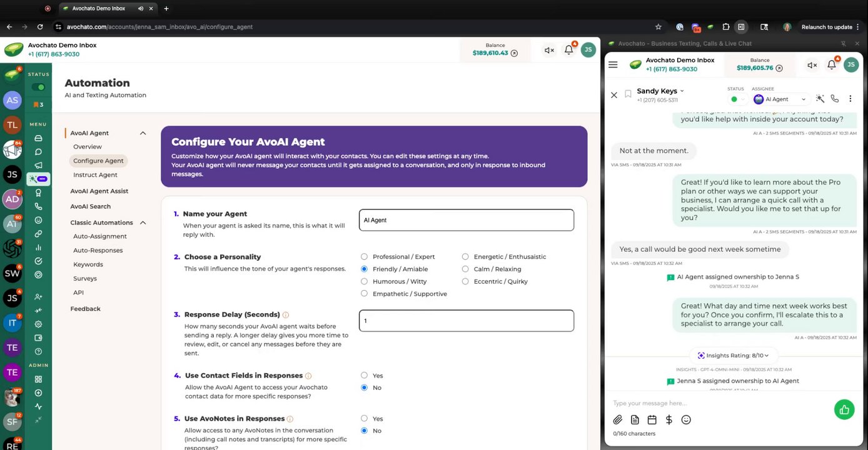Click the template document icon in composer

pos(635,420)
